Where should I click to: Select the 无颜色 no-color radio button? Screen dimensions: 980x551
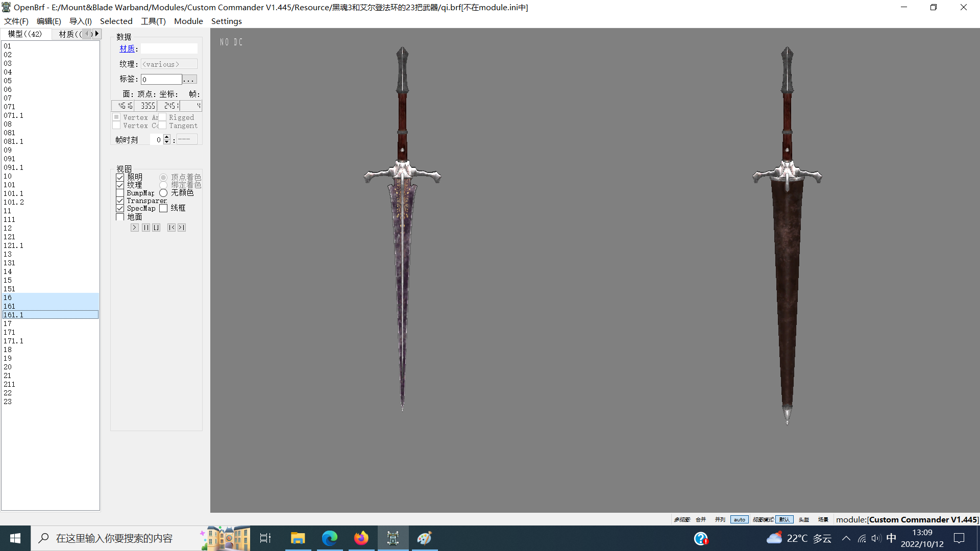163,193
